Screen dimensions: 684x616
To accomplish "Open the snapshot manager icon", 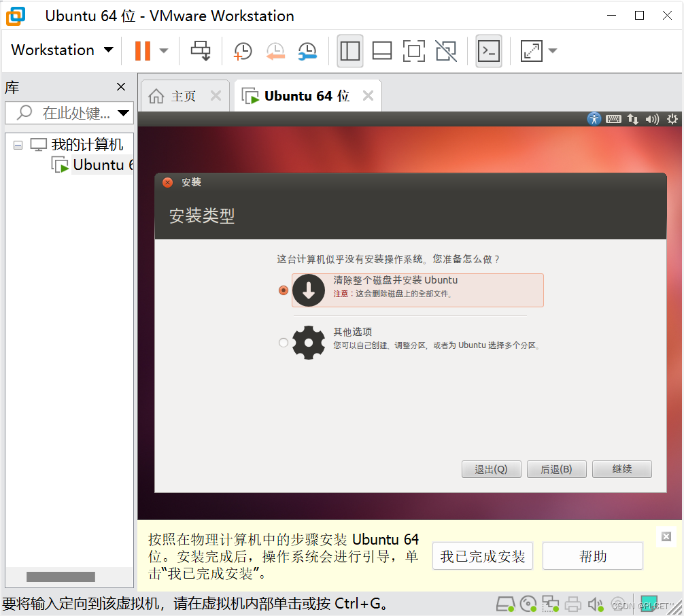I will [x=307, y=51].
